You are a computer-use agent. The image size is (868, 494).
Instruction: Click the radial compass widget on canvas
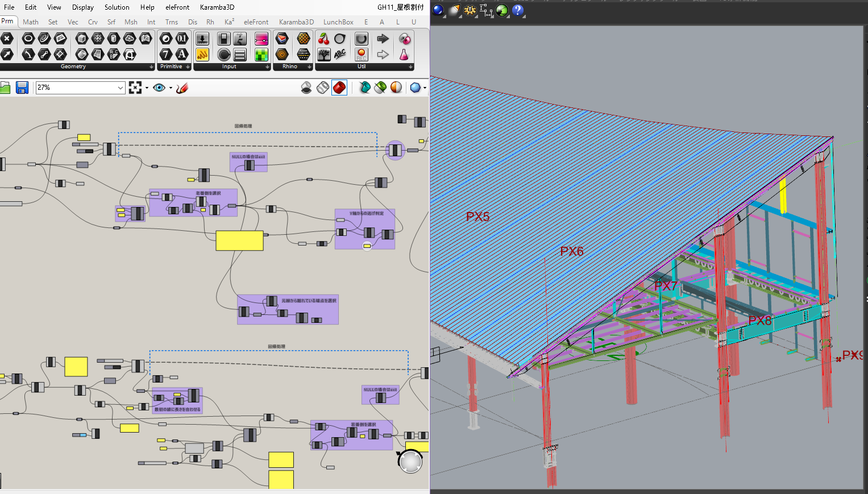tap(410, 462)
